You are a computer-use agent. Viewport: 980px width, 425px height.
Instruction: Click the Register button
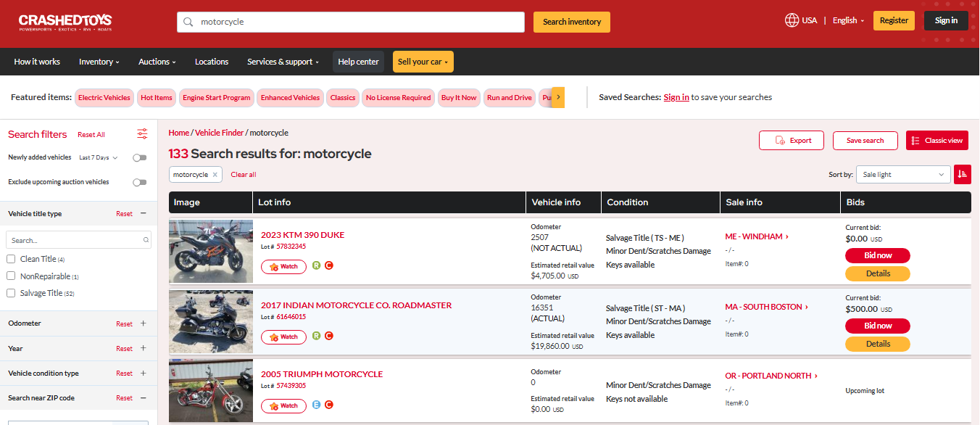[x=894, y=20]
